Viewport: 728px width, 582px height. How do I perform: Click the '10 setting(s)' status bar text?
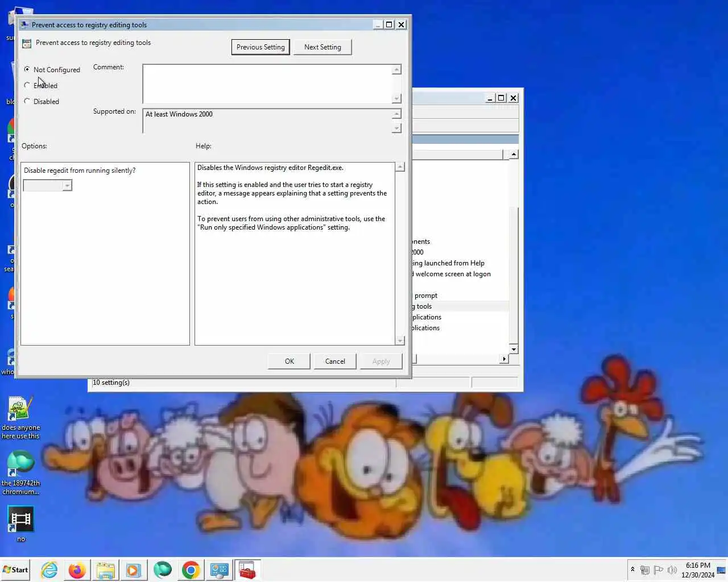coord(111,383)
